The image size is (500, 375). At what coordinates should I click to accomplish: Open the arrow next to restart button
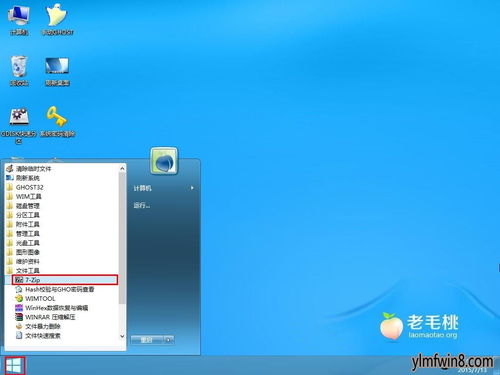[169, 340]
